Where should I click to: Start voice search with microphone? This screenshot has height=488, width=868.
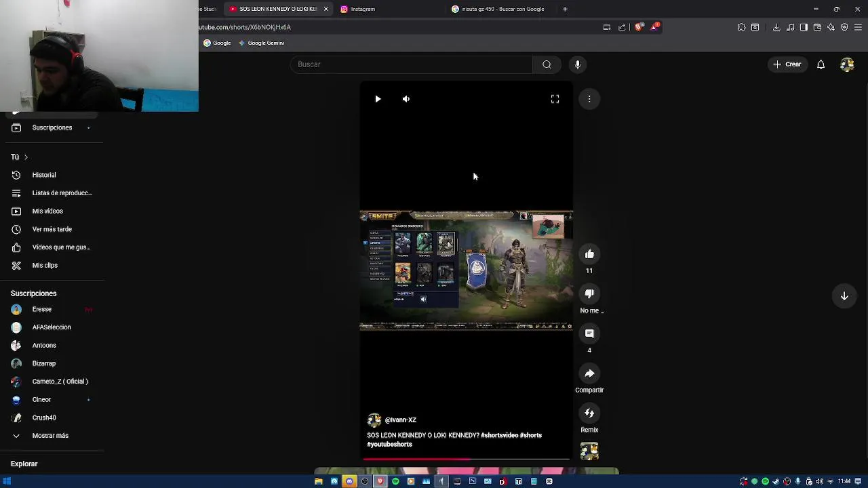pyautogui.click(x=578, y=64)
